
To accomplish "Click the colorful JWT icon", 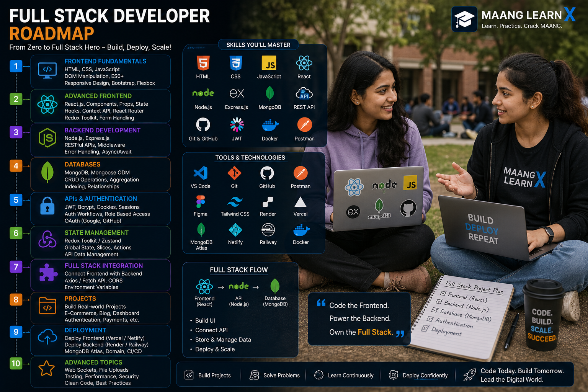I will click(237, 125).
